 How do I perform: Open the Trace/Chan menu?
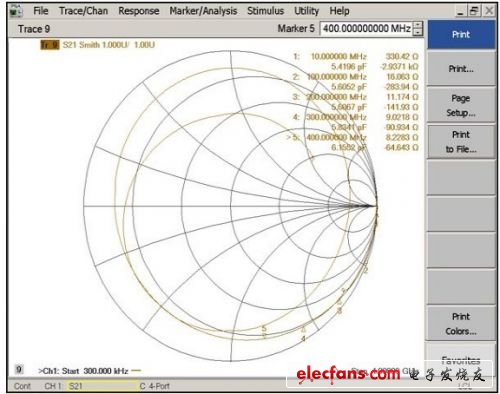tap(83, 11)
